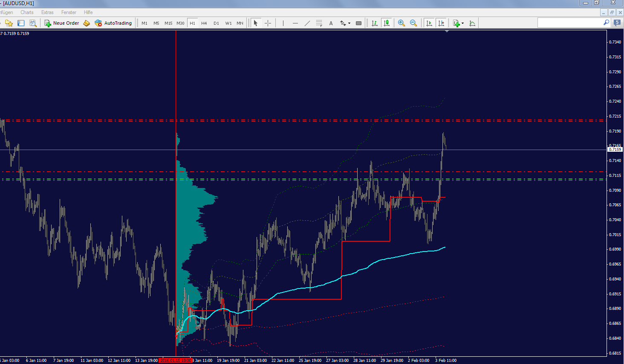The height and width of the screenshot is (364, 624).
Task: Select the Fibonacci retracement tool
Action: 319,23
